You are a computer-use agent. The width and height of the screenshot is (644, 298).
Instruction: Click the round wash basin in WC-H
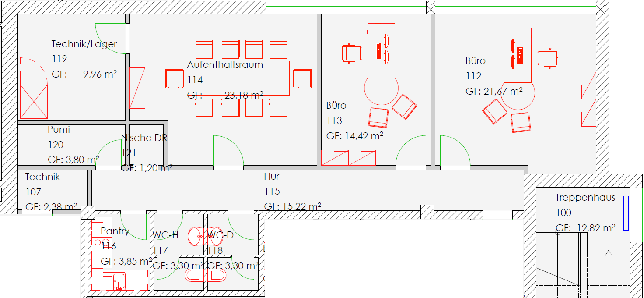click(195, 237)
